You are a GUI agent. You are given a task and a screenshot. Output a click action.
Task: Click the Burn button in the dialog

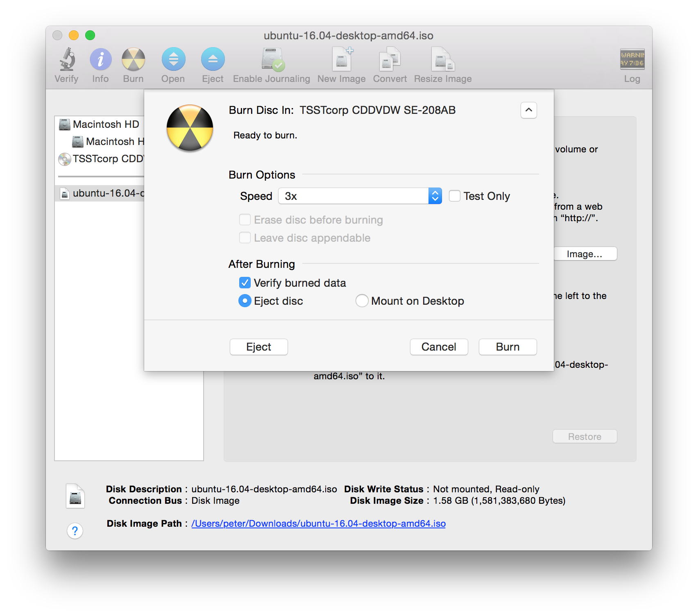[x=508, y=347]
